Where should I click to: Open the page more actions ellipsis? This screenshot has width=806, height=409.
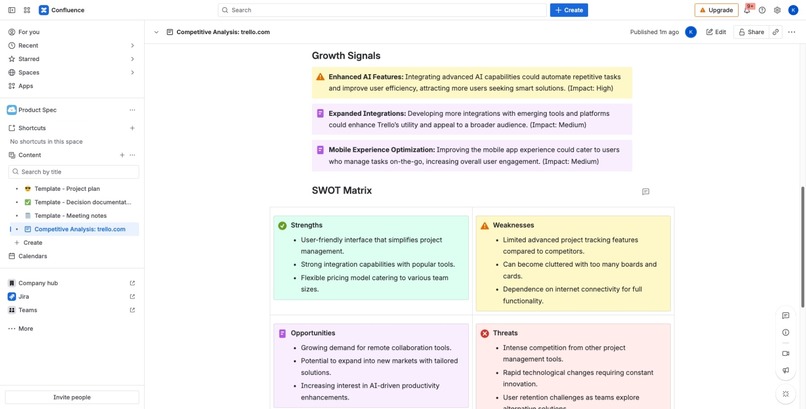pos(792,32)
